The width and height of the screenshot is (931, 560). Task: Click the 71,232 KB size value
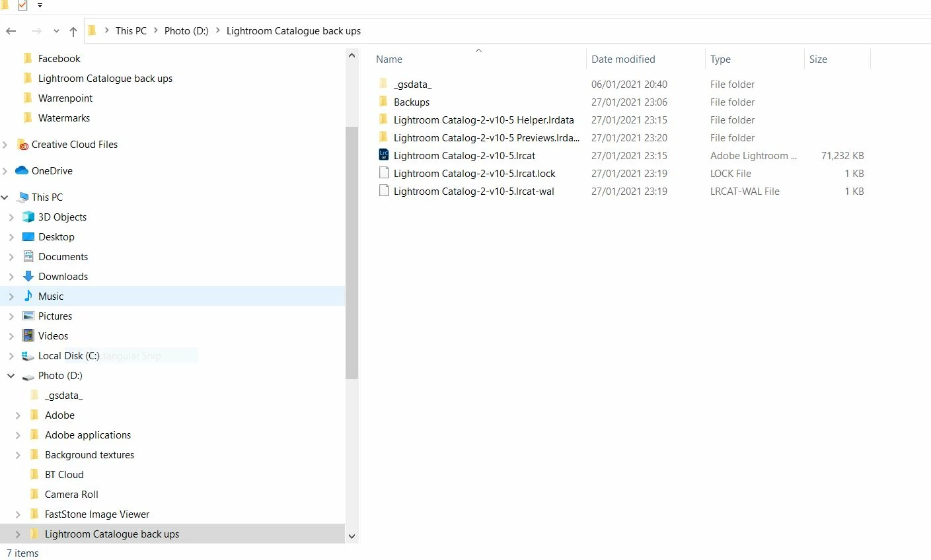click(x=842, y=156)
